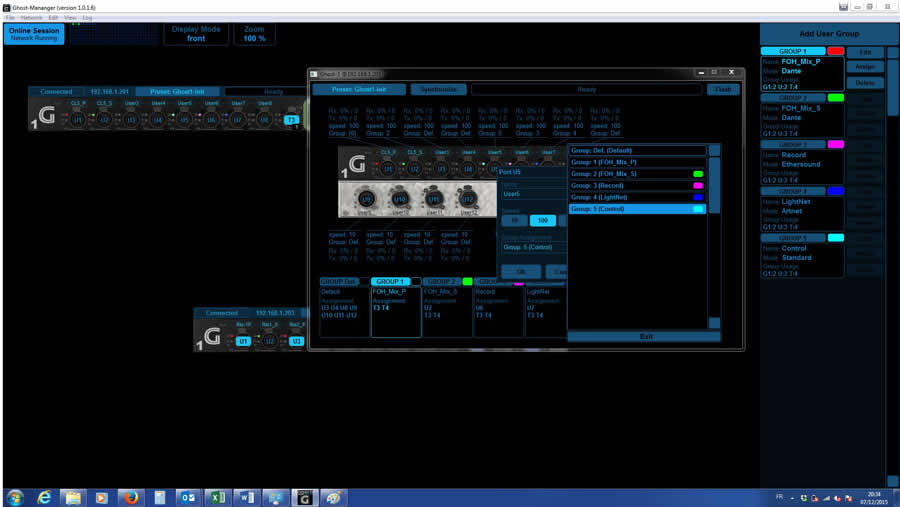The height and width of the screenshot is (507, 900).
Task: Click the red color swatch of GROUP 1
Action: [x=836, y=51]
